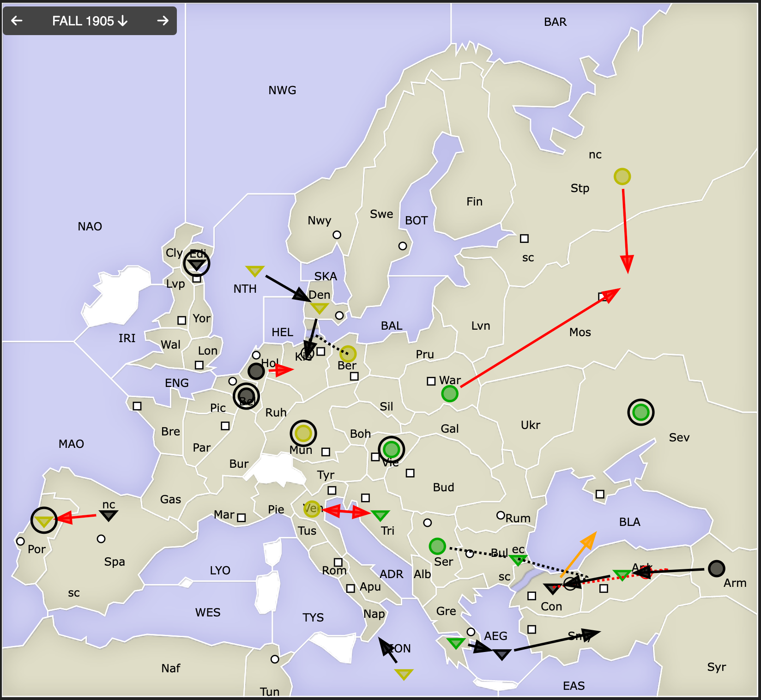Viewport: 761px width, 700px height.
Task: Select the Finland territory label
Action: click(474, 202)
